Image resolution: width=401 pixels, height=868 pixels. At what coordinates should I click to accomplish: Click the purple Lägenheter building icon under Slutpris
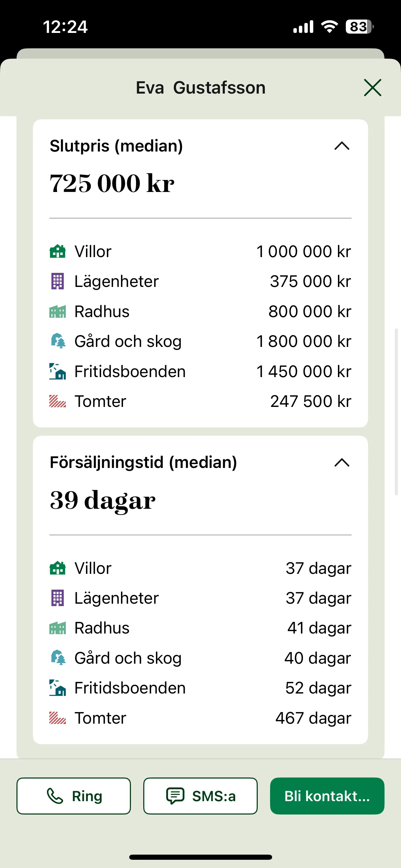[x=58, y=281]
